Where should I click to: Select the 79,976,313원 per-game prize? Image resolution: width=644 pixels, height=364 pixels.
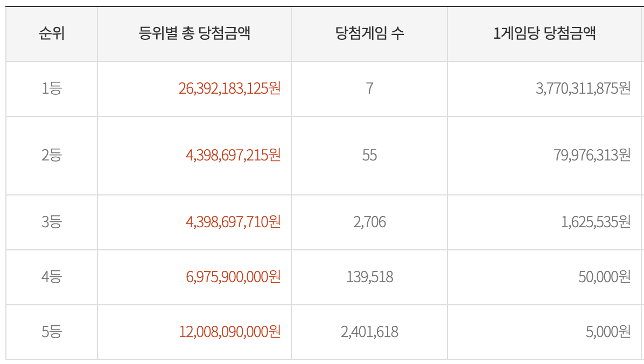pos(592,156)
